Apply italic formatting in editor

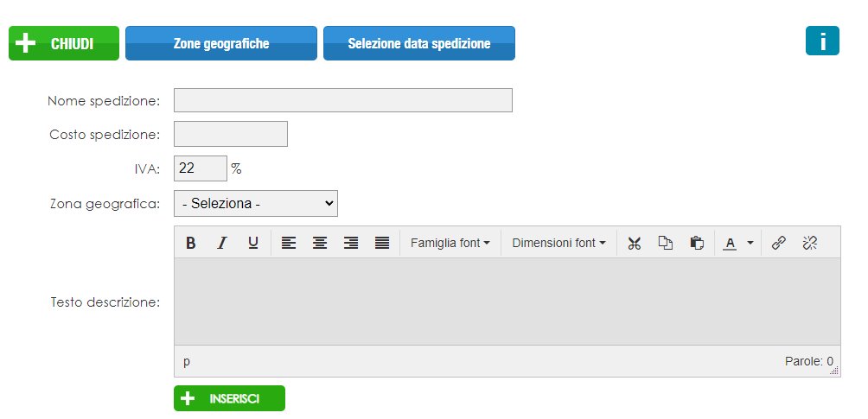[x=221, y=244]
